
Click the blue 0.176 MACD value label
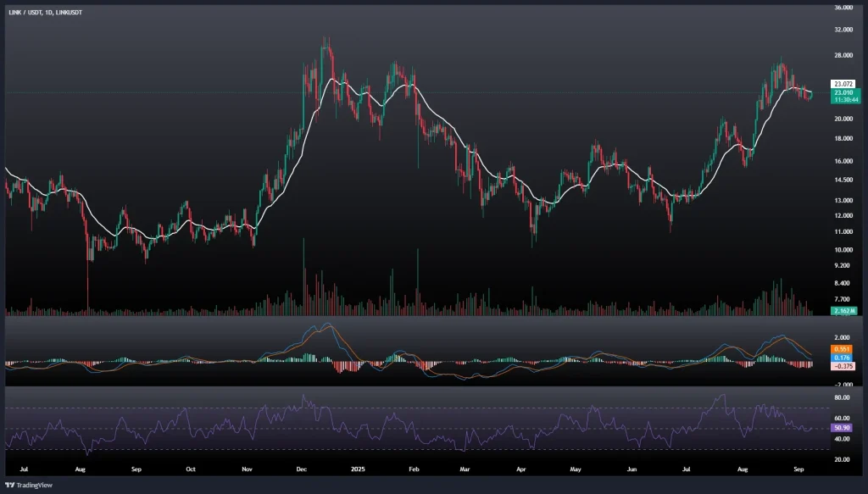pos(843,358)
